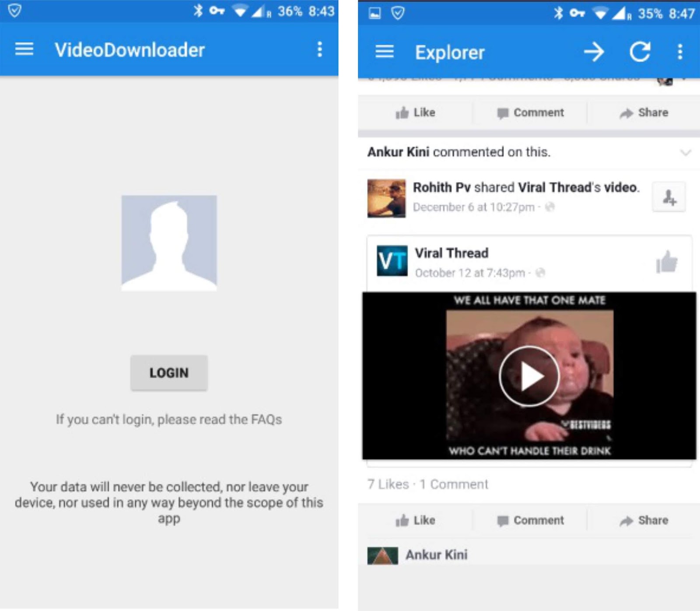Image resolution: width=700 pixels, height=611 pixels.
Task: Tap VPN key icon in right phone status bar
Action: point(577,13)
